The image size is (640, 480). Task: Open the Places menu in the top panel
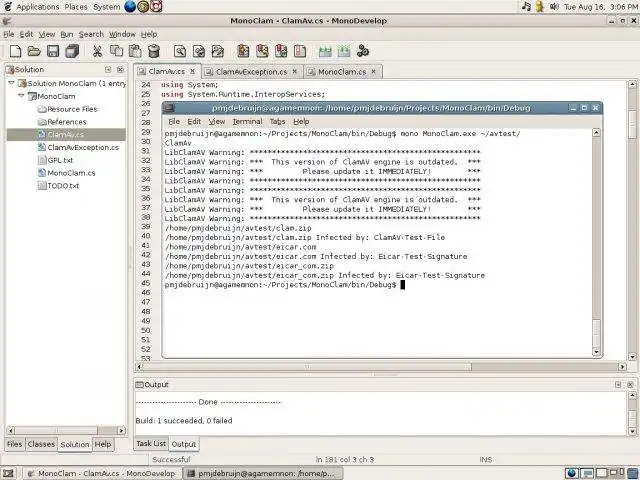point(76,7)
